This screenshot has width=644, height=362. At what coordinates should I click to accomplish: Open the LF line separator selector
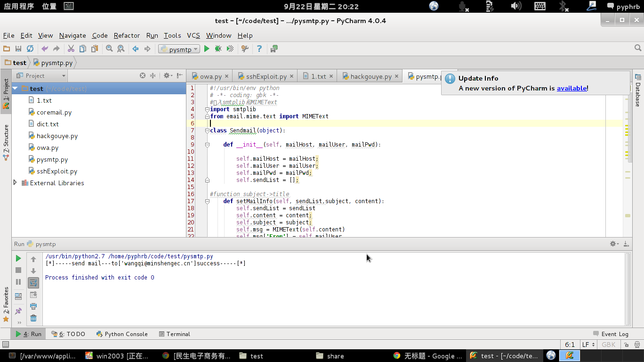point(588,345)
